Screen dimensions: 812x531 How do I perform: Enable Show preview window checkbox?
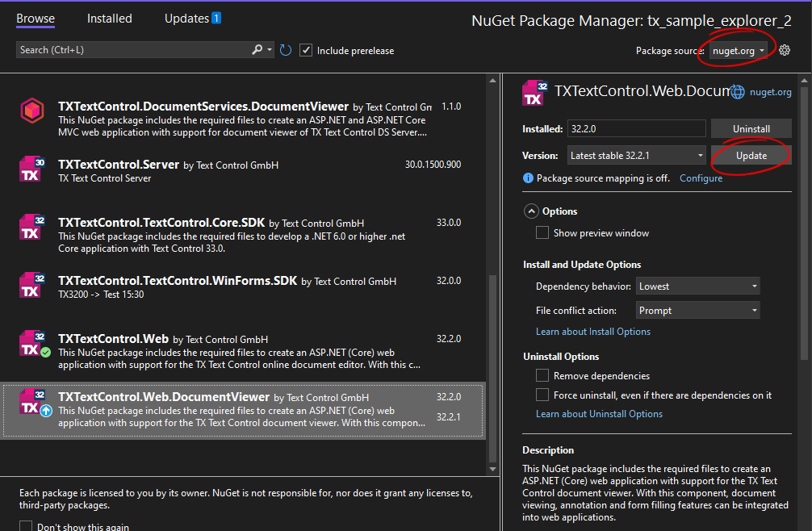tap(542, 233)
